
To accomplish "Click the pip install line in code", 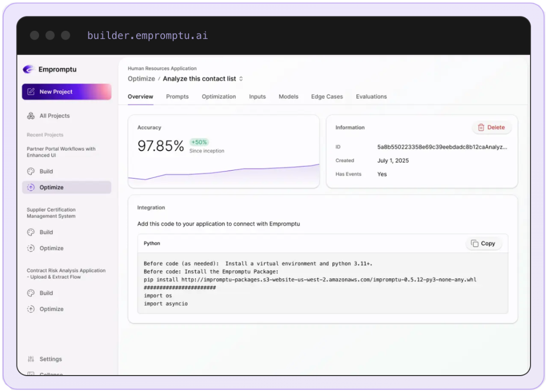I will coord(310,279).
